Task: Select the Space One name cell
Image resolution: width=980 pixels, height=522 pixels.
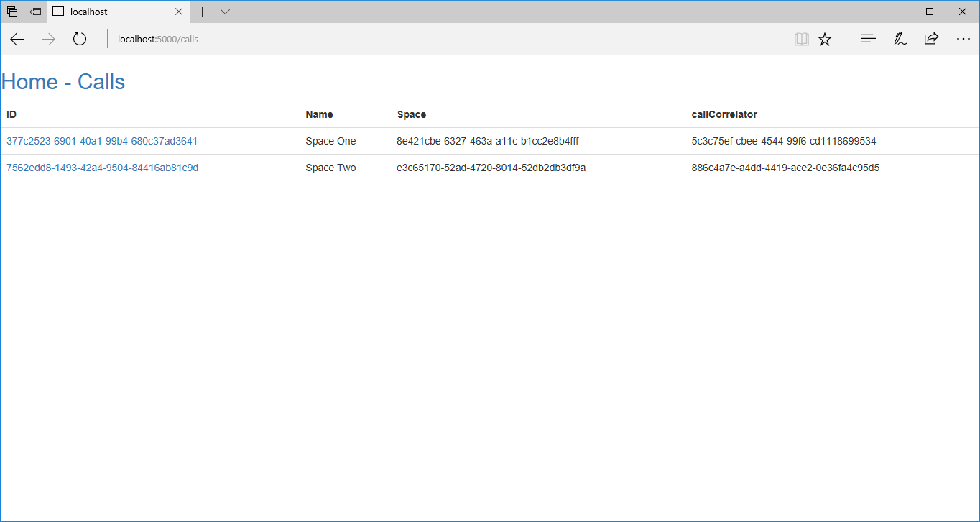Action: pyautogui.click(x=330, y=142)
